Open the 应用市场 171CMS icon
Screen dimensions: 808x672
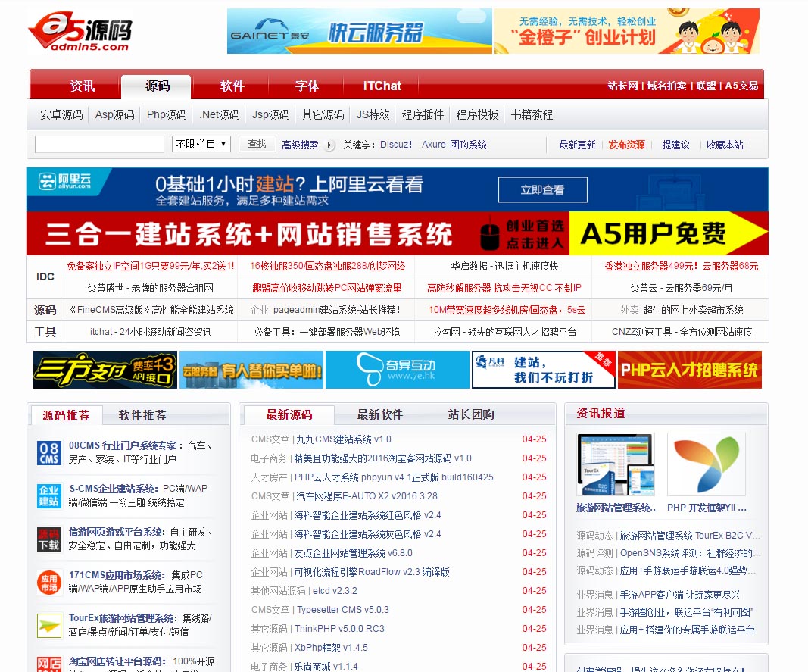pyautogui.click(x=49, y=583)
